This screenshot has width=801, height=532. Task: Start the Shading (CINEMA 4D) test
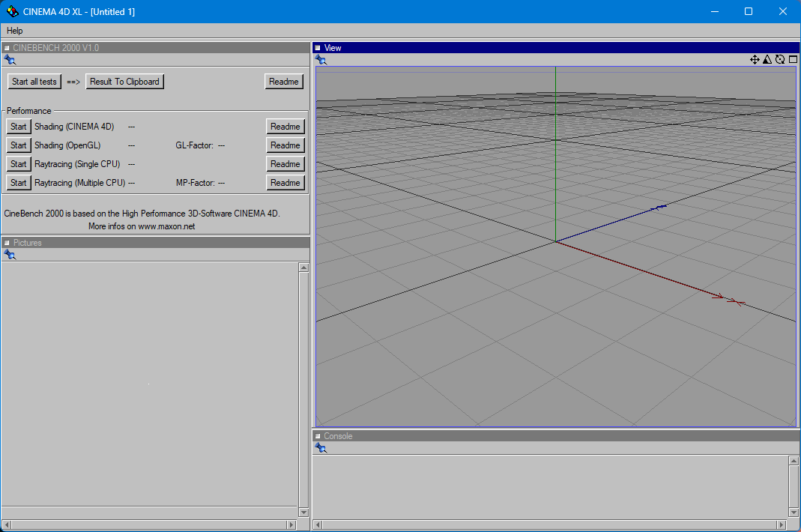tap(19, 127)
